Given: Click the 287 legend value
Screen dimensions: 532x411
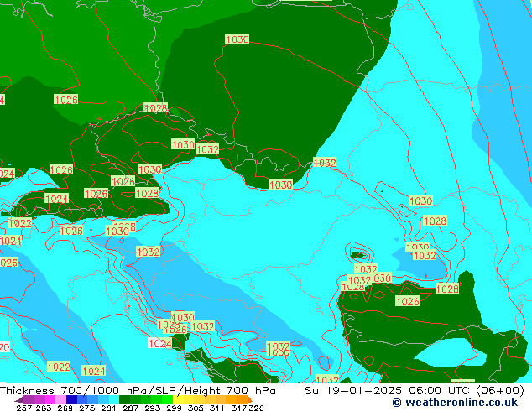Looking at the screenshot, I should (x=130, y=408).
